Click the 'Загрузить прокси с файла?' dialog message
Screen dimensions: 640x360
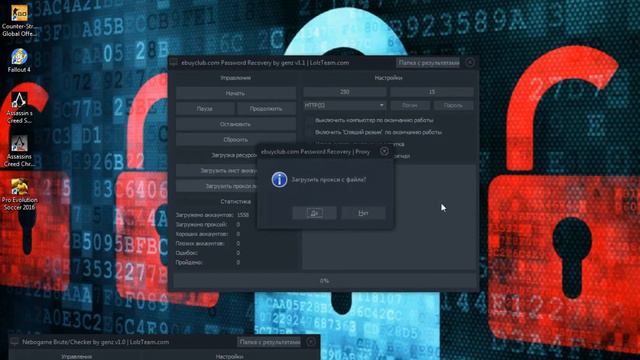coord(329,180)
